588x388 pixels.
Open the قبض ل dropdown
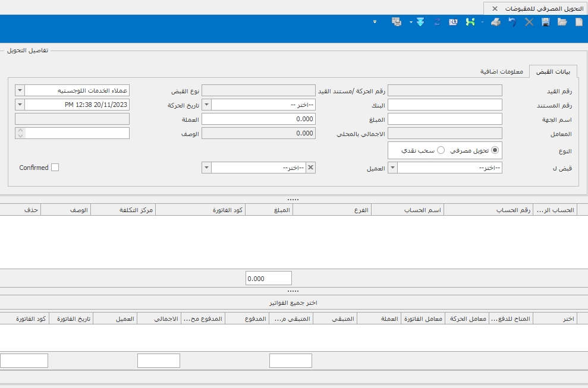(x=392, y=168)
